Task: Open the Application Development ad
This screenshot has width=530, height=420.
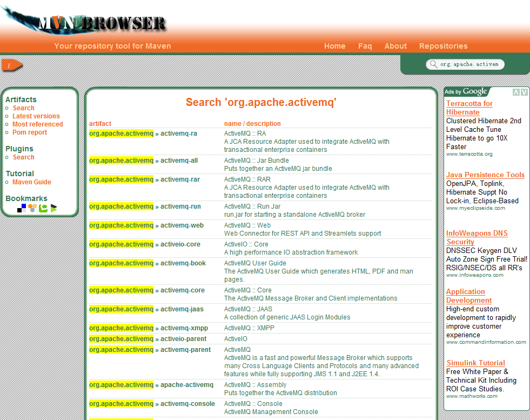Action: point(469,296)
